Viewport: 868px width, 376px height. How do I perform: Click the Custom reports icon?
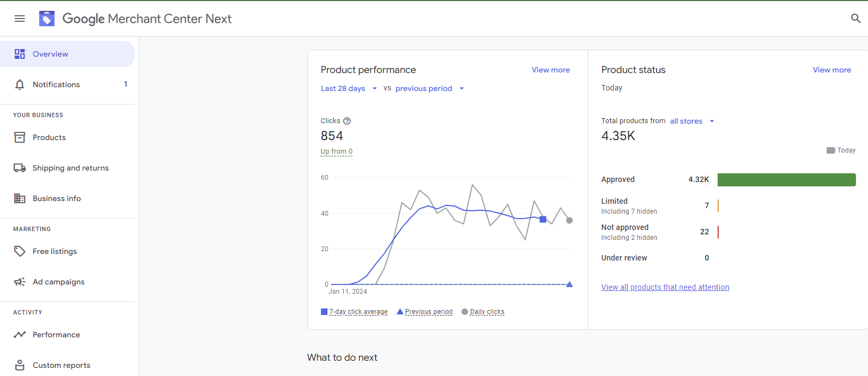click(x=20, y=365)
